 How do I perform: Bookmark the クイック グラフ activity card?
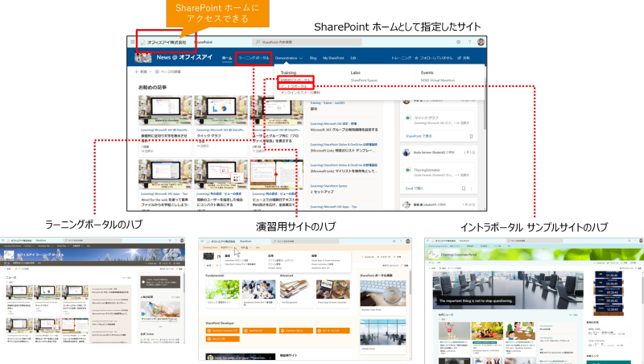(x=471, y=136)
